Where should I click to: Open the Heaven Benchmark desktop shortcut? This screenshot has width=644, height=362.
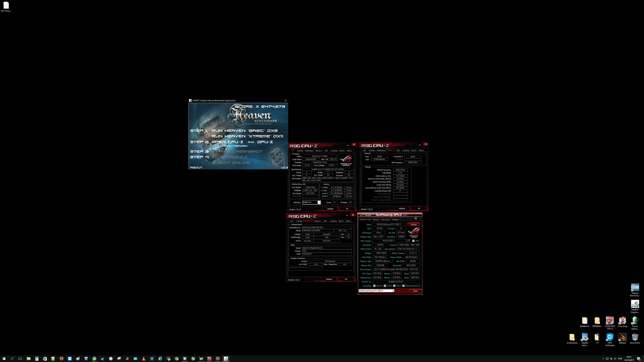pos(635,290)
